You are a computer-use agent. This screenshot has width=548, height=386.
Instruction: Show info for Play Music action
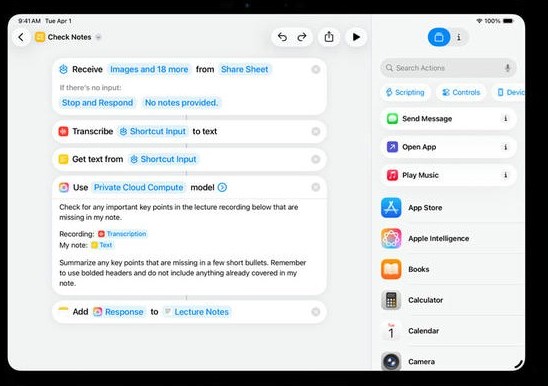pyautogui.click(x=505, y=175)
